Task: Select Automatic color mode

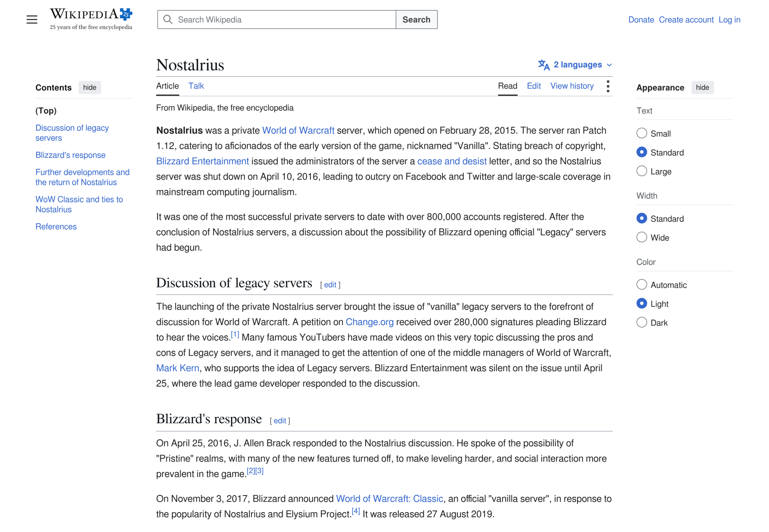Action: tap(642, 285)
